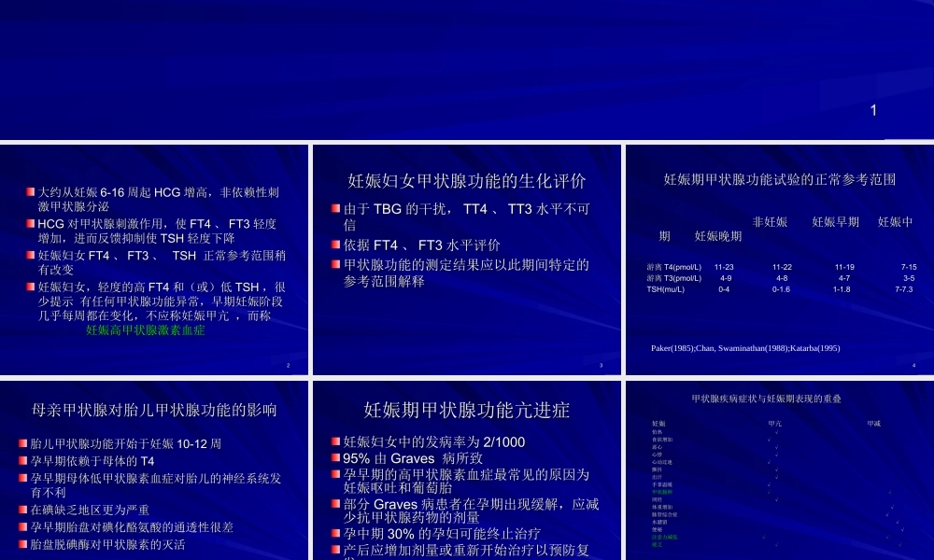Click the bullet marker beside "95% 由 Graves 病所致"
Screen dimensions: 934x560
[333, 457]
